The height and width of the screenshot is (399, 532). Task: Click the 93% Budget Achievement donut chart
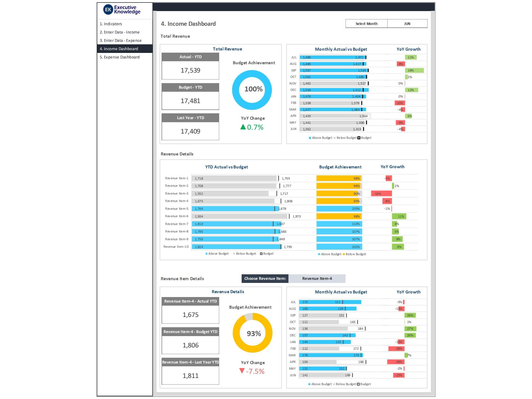pos(252,333)
